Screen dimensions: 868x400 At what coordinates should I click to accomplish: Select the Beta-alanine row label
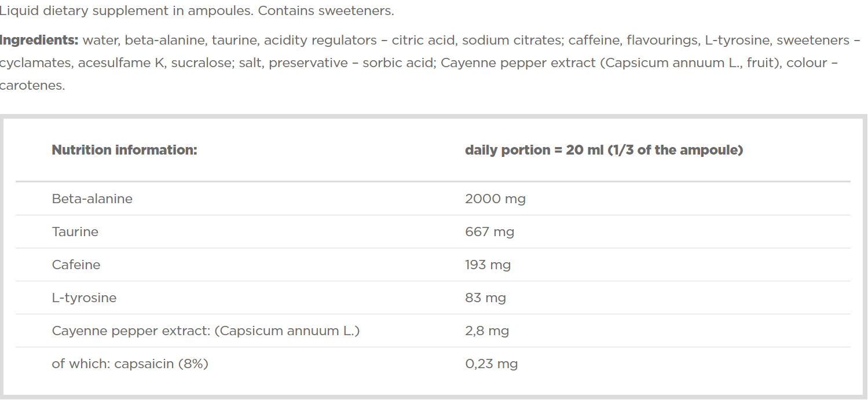[92, 199]
